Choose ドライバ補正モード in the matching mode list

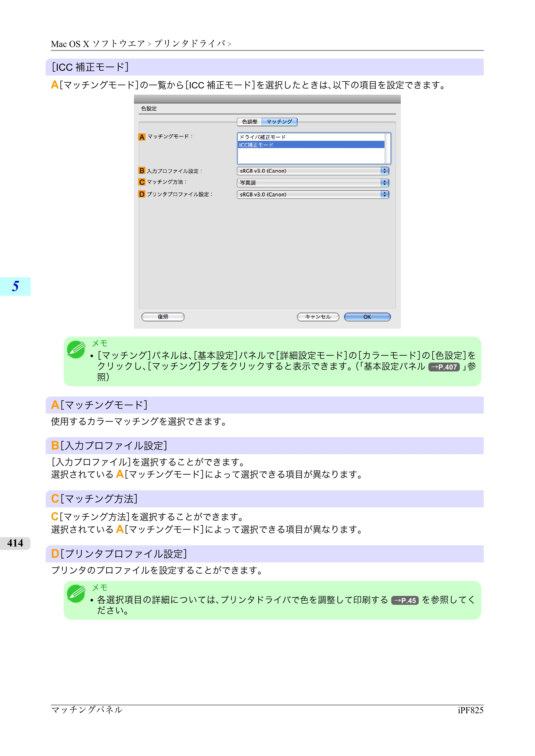(311, 137)
